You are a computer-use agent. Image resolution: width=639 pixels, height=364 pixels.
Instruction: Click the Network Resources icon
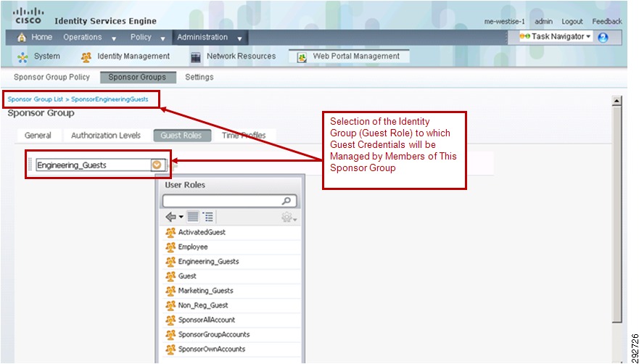(x=196, y=57)
